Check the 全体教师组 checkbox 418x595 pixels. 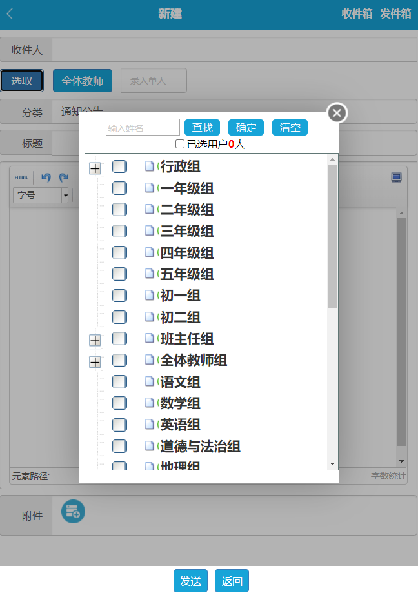click(119, 360)
